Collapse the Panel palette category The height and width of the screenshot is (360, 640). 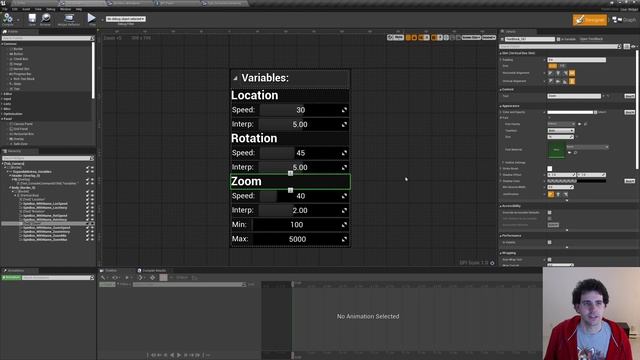2,119
